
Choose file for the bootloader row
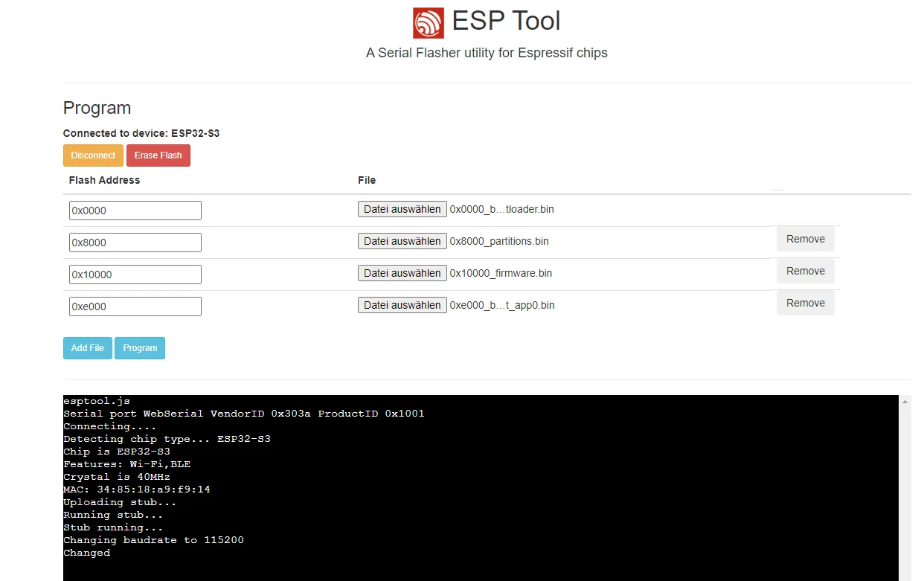pyautogui.click(x=402, y=209)
